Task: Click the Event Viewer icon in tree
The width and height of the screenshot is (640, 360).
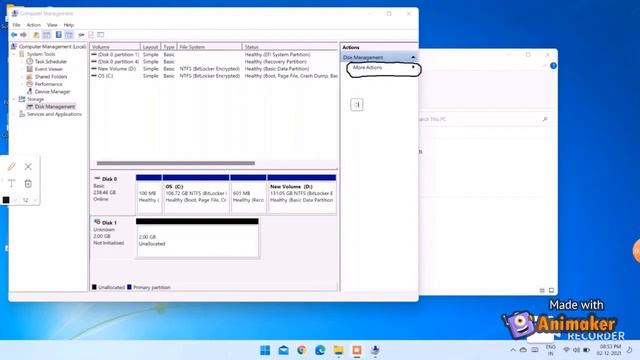Action: pos(29,69)
